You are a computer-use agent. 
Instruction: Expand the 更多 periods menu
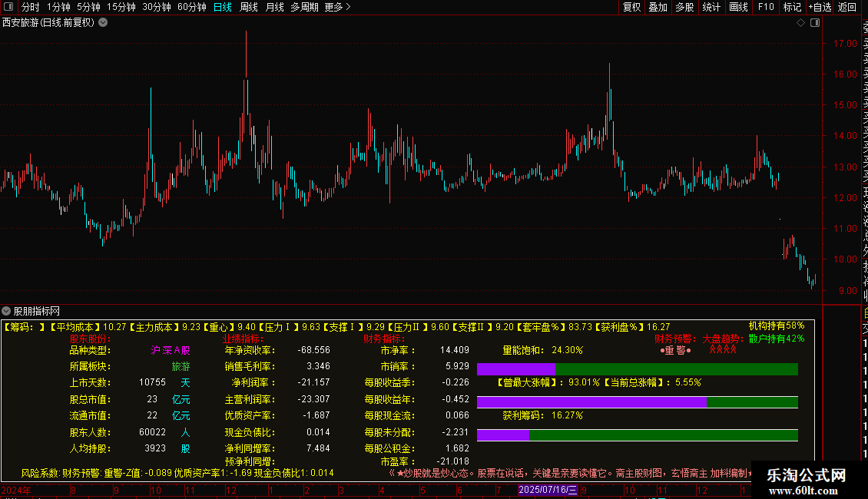(337, 7)
